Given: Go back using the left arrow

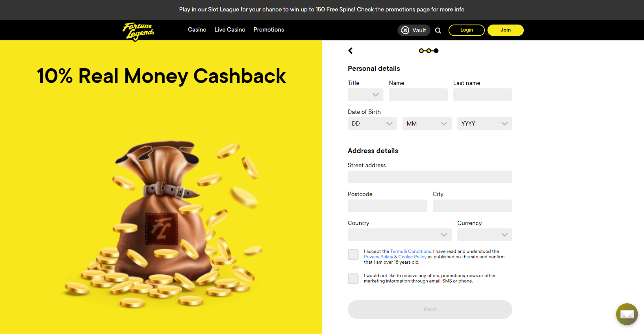Looking at the screenshot, I should pyautogui.click(x=351, y=51).
